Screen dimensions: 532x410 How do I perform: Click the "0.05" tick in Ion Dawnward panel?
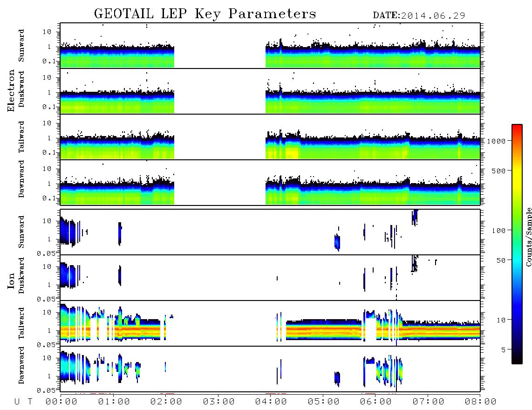point(46,390)
